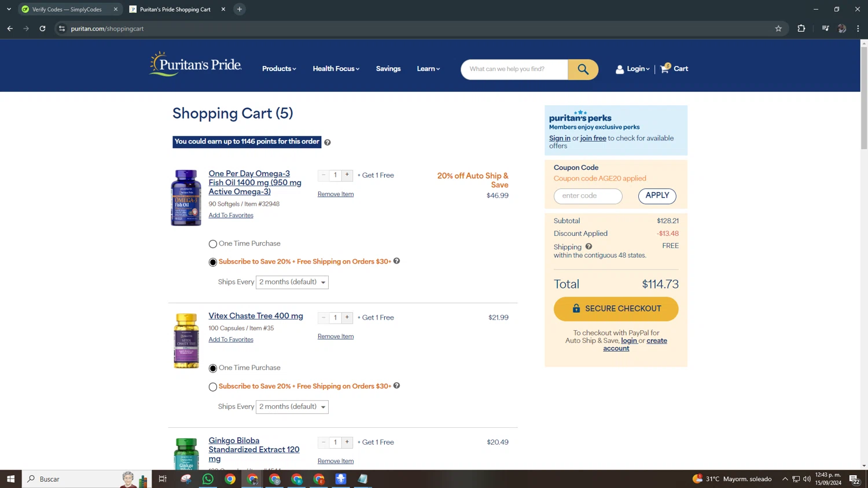Click the create account link
This screenshot has width=868, height=488.
[635, 345]
